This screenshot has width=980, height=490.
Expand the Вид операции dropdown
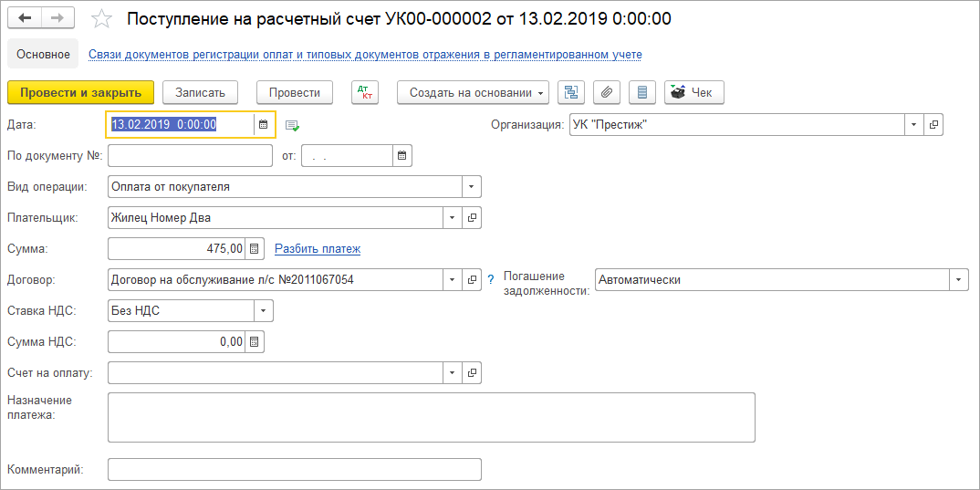click(x=472, y=186)
